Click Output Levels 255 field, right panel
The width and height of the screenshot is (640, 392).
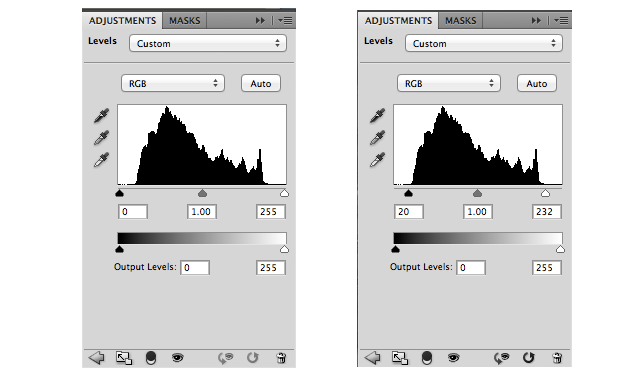[x=547, y=267]
